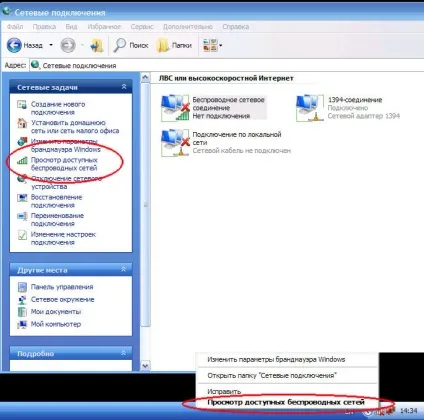Viewport: 424px width, 420px height.
Task: Click the sidebar vertical scrollbar thumb
Action: point(145,205)
